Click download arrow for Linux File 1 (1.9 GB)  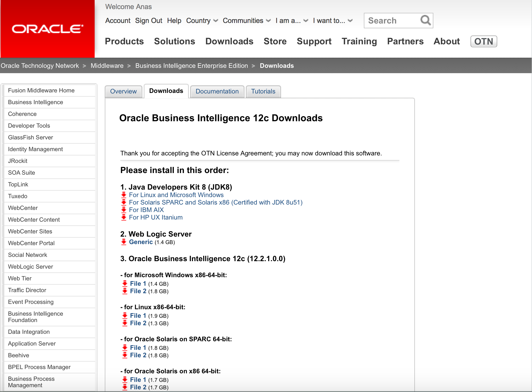point(125,316)
